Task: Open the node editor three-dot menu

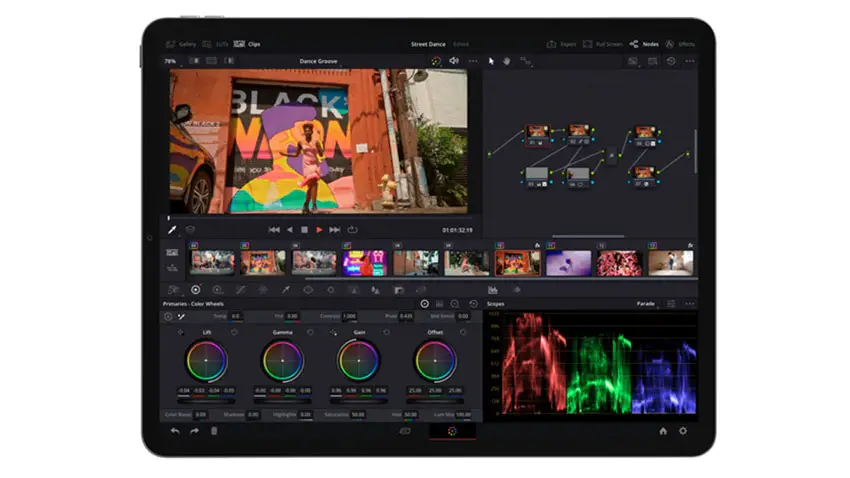Action: coord(690,61)
